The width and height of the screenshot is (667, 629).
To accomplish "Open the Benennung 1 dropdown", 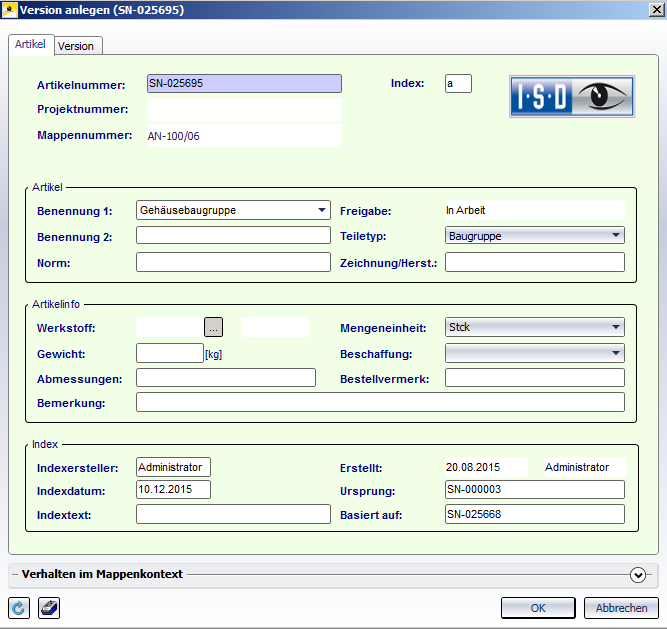I will (321, 210).
